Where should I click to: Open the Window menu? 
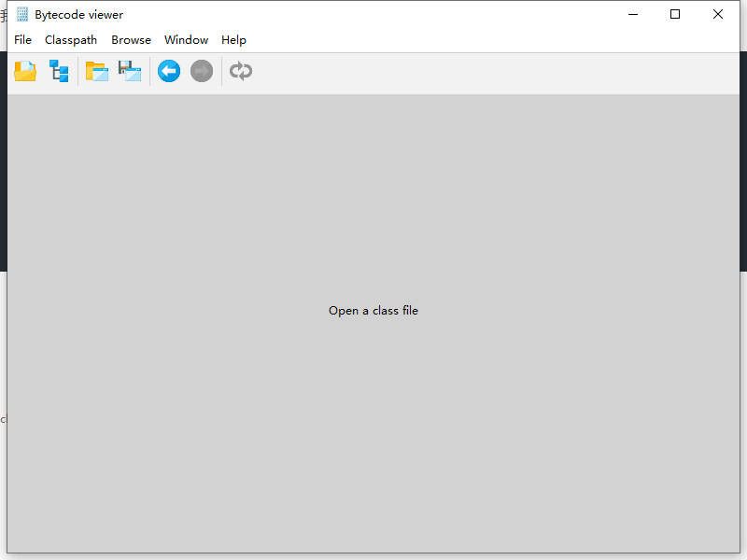point(186,40)
